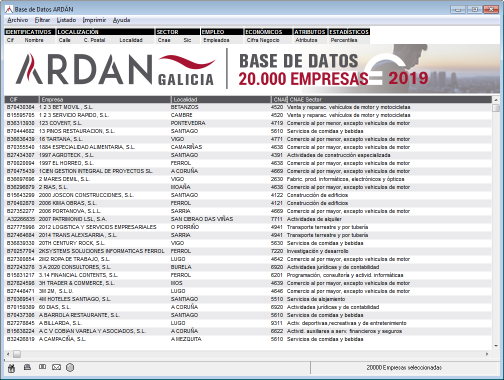Open the Percentiles filter button
This screenshot has height=380, width=504.
coord(344,40)
